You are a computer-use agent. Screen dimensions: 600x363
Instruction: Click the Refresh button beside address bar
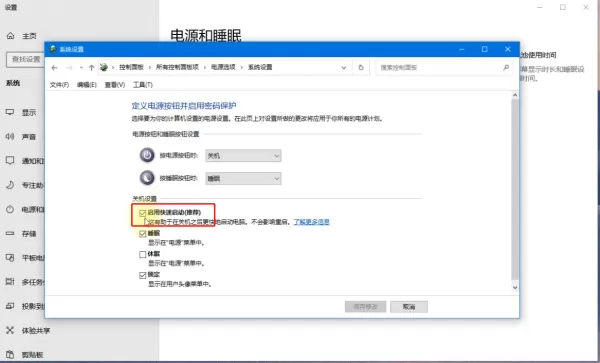tap(361, 67)
